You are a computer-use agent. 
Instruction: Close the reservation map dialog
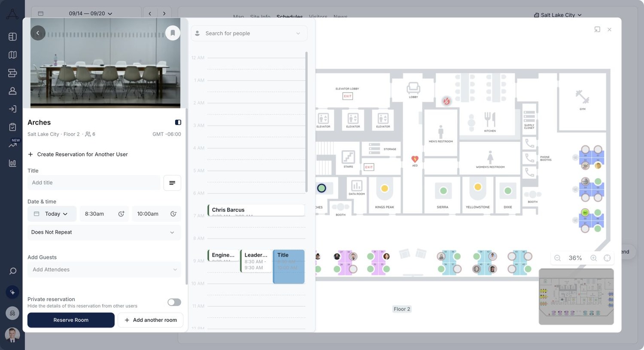click(x=609, y=30)
